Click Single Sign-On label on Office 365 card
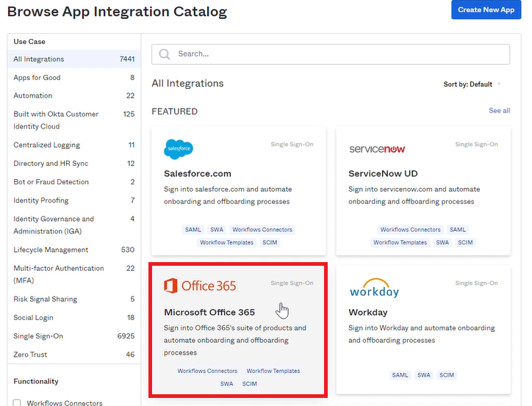Viewport: 532px width, 406px height. (x=292, y=283)
